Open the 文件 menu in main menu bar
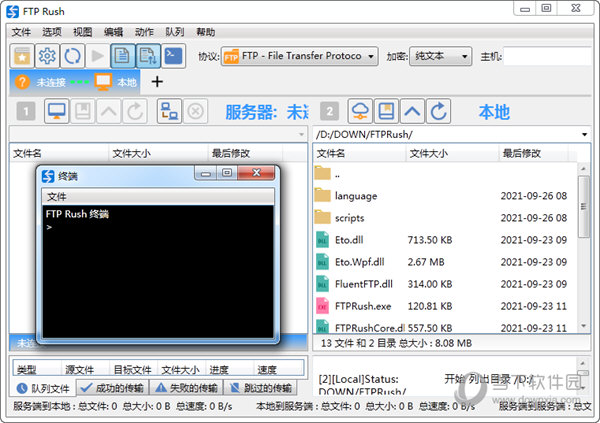 [x=21, y=32]
